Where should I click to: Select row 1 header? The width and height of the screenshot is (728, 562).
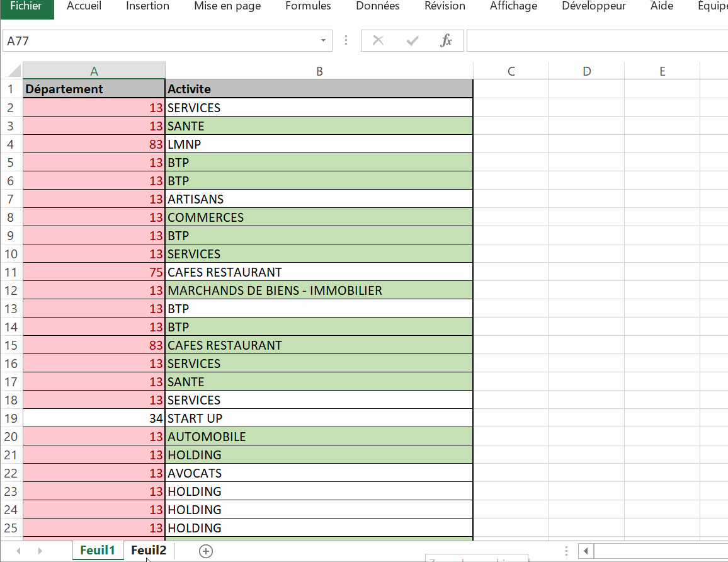11,89
